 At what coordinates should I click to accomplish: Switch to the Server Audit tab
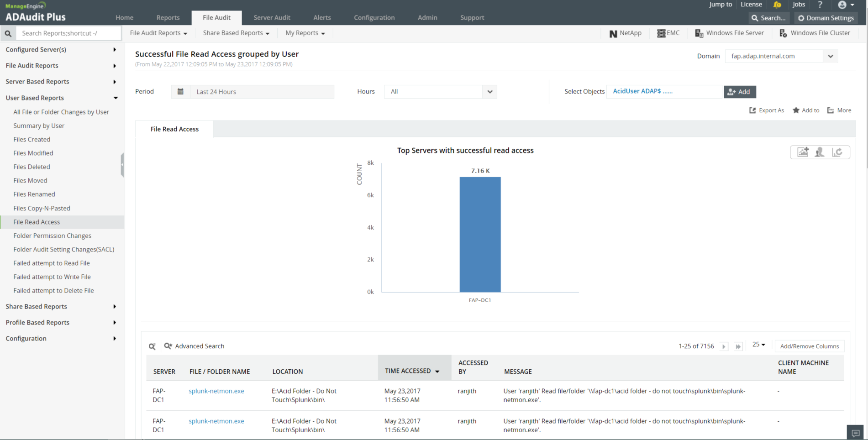pos(272,18)
